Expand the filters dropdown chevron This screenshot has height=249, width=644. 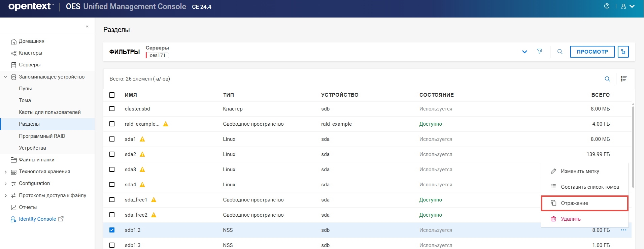pos(524,52)
